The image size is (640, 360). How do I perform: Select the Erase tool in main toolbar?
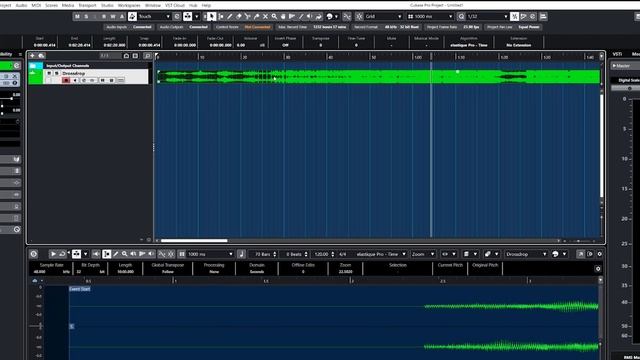tap(239, 16)
